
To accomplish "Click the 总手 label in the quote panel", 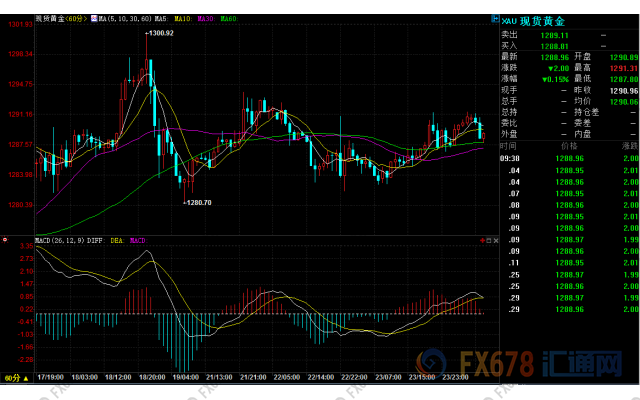I will [x=509, y=101].
